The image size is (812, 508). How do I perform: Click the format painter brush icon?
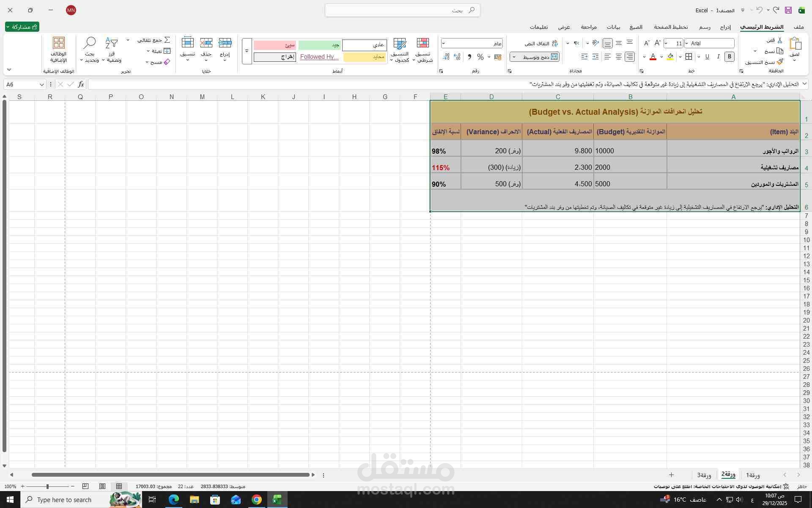(x=780, y=62)
